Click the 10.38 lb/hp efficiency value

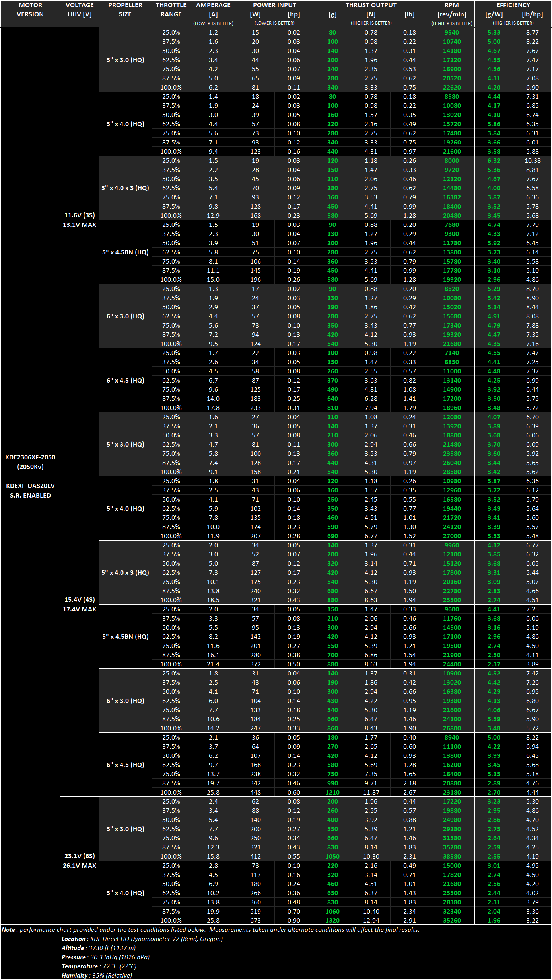click(532, 161)
